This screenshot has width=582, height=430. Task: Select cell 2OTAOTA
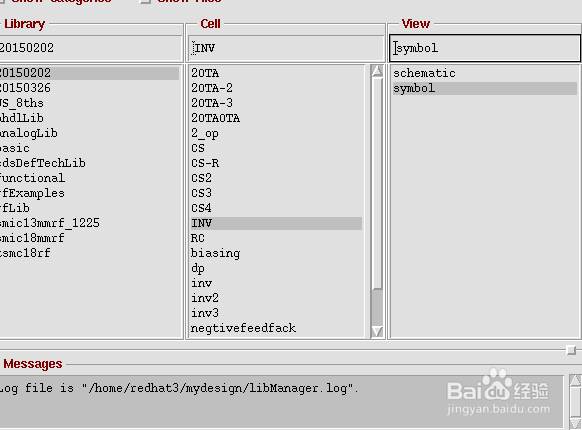pyautogui.click(x=216, y=118)
